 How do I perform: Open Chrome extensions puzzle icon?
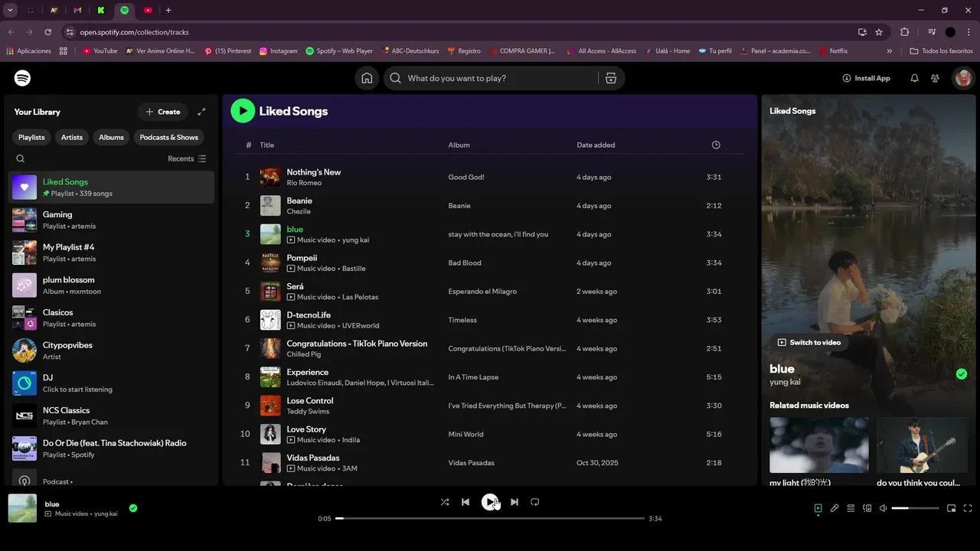(x=904, y=32)
